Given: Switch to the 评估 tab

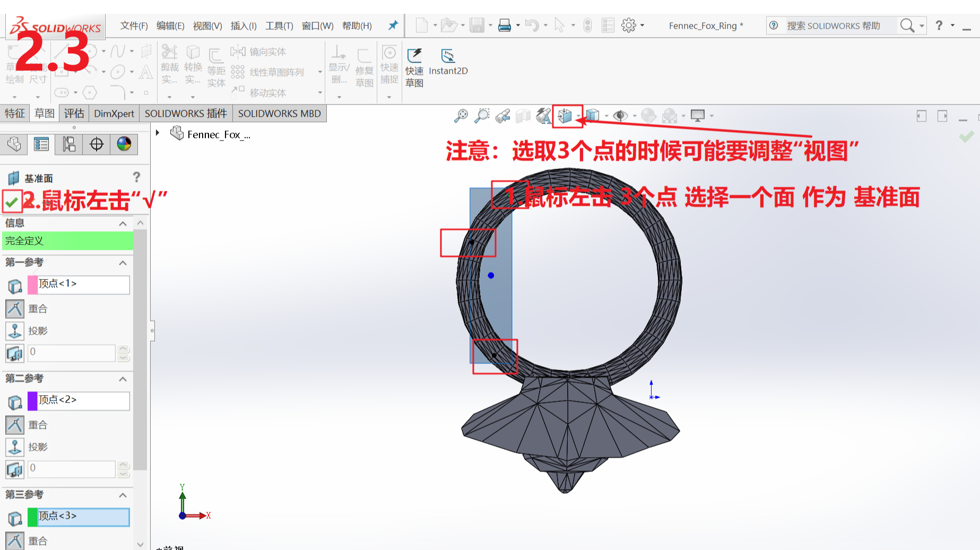Looking at the screenshot, I should point(74,113).
